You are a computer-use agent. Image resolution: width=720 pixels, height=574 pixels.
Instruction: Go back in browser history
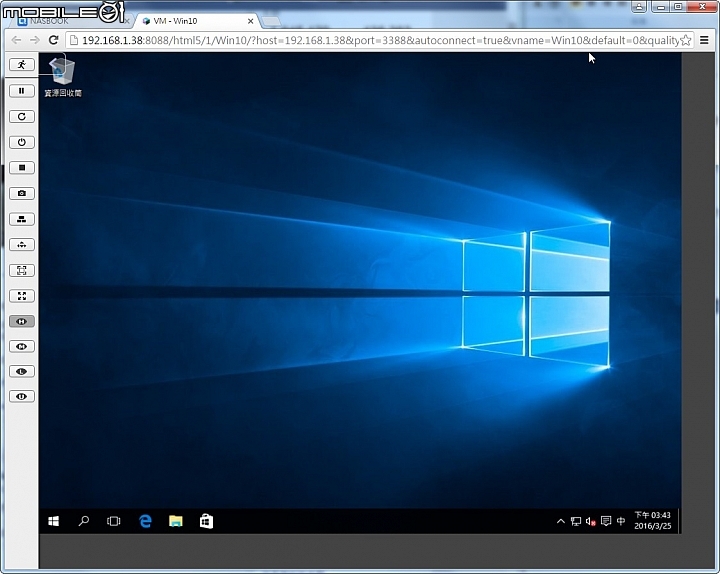tap(16, 40)
